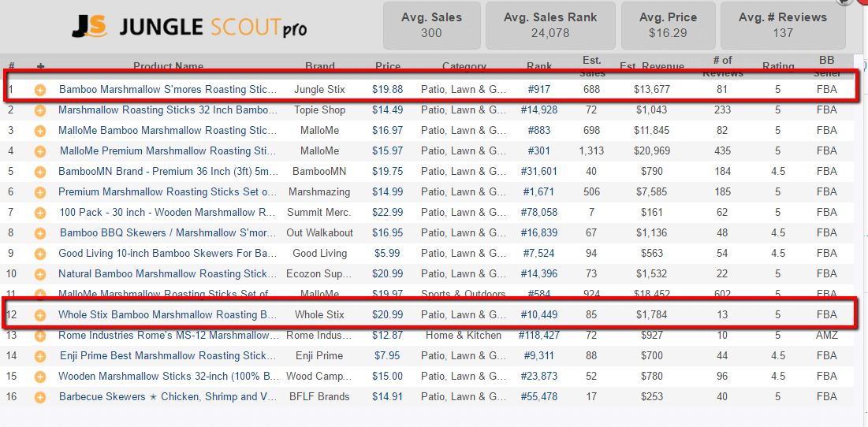Open MalloMe Bamboo Marshmallow Roasting Stic... link
This screenshot has width=868, height=427.
[168, 131]
